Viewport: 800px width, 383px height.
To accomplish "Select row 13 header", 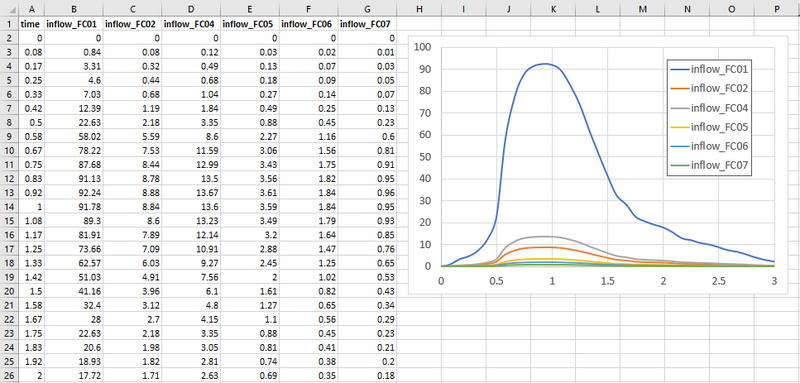I will (x=9, y=194).
